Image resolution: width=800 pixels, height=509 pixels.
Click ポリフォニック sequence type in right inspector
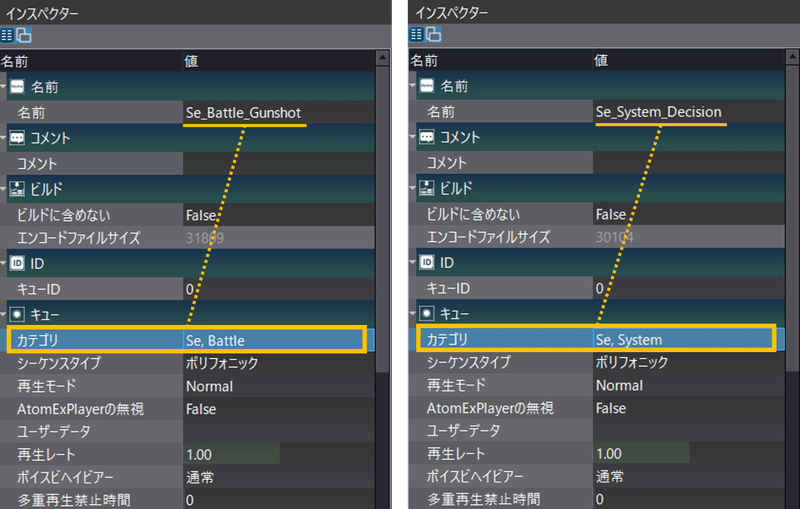click(688, 362)
